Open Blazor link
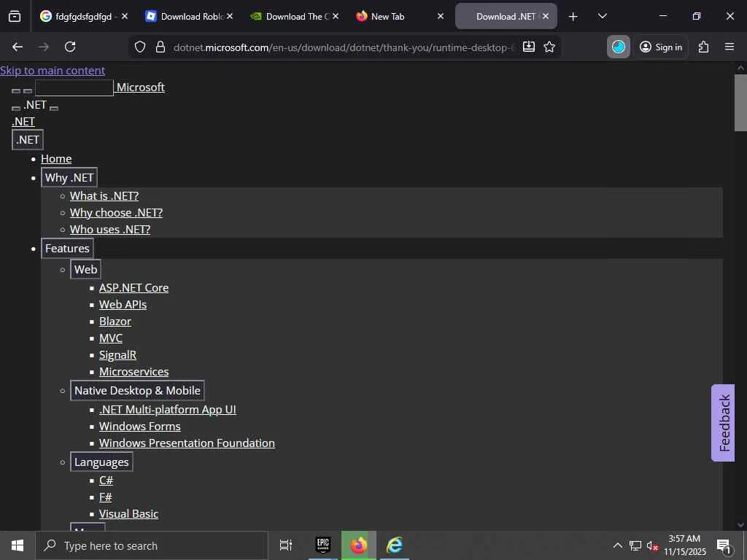Screen dimensions: 747x560 (115, 321)
